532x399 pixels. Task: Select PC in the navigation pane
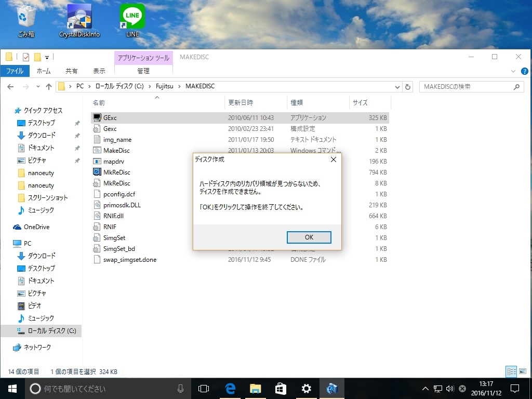pos(22,243)
